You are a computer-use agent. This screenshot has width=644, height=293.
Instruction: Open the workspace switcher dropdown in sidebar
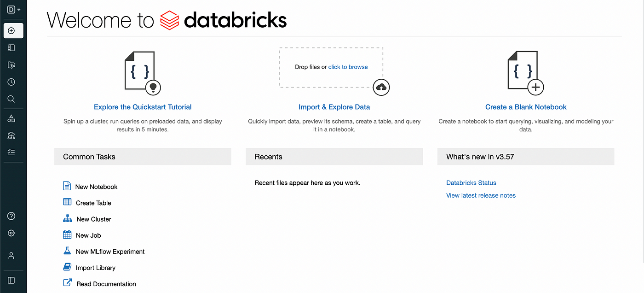[x=13, y=9]
